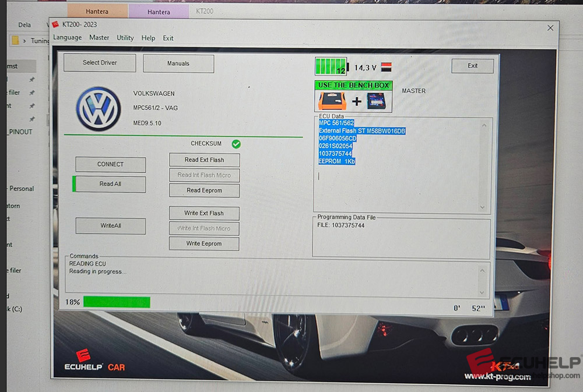
Task: Click the folder icon in Explorer address bar
Action: [x=15, y=40]
